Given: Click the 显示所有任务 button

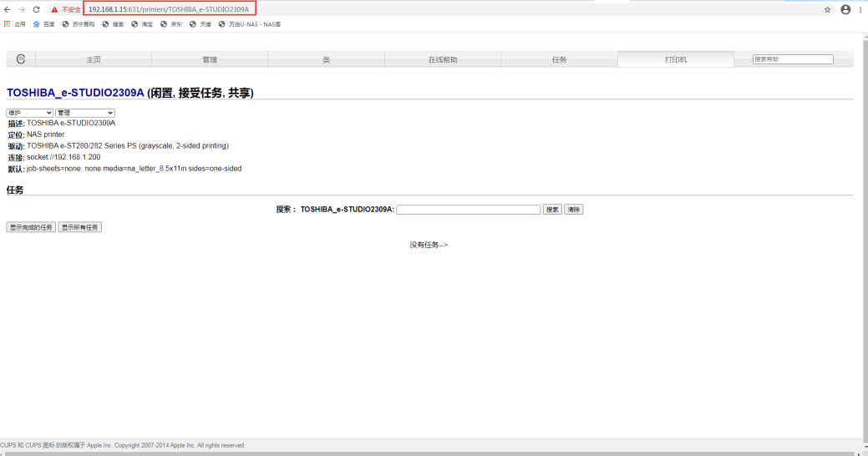Looking at the screenshot, I should (79, 227).
